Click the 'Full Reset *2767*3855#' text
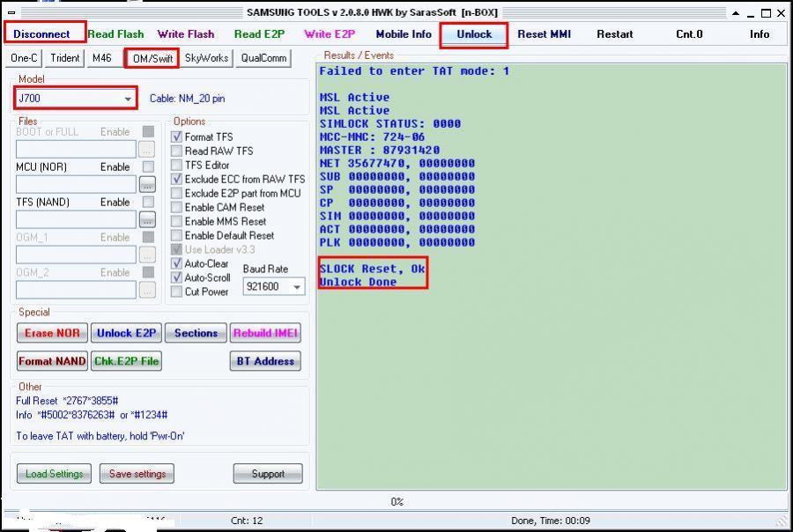This screenshot has height=532, width=793. tap(67, 401)
